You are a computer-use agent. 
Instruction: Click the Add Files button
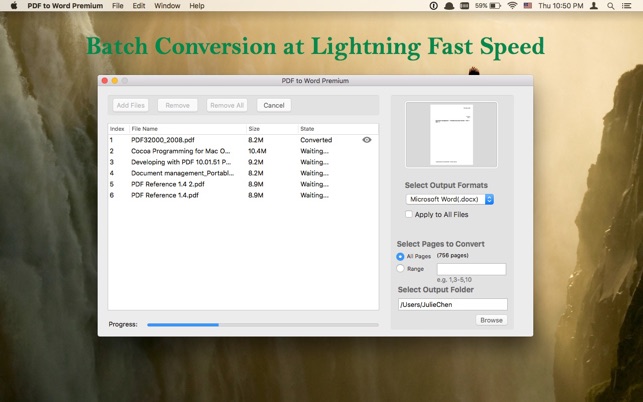click(x=130, y=105)
